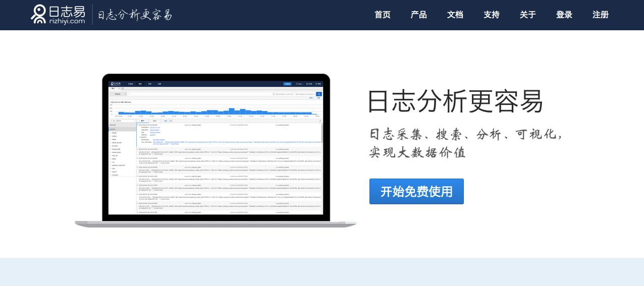Image resolution: width=644 pixels, height=286 pixels.
Task: Click the 登录 link
Action: (x=564, y=15)
